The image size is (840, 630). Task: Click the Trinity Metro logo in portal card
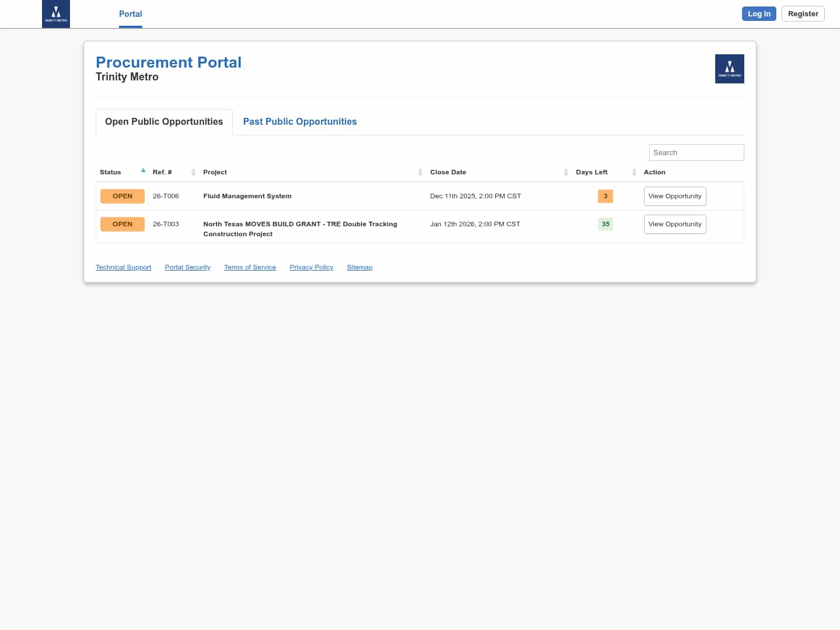729,69
